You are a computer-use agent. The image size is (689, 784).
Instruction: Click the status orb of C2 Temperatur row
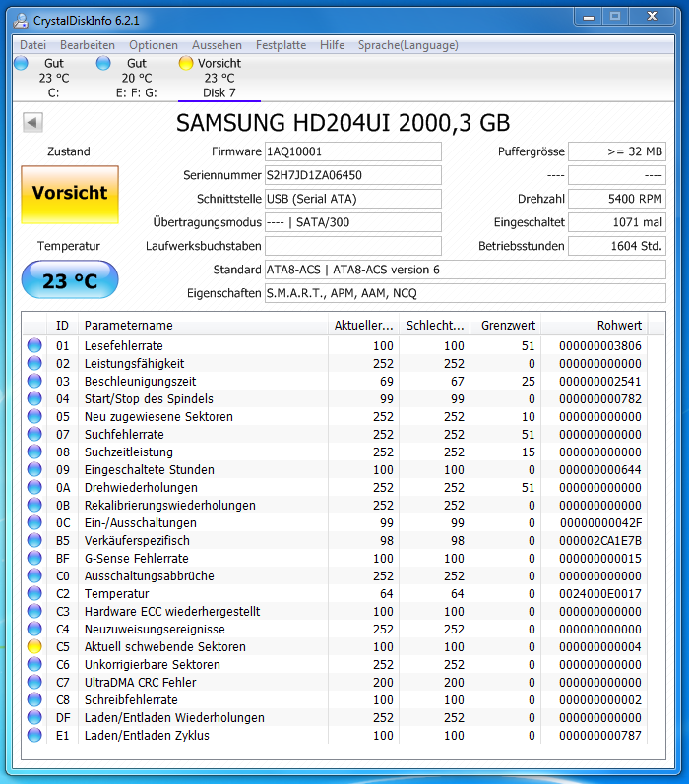(34, 593)
